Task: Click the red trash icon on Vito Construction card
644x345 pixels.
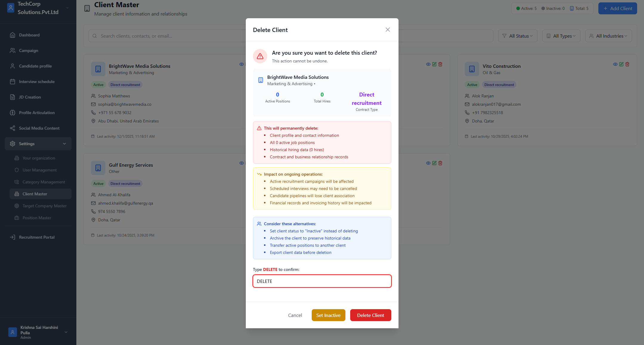Action: pyautogui.click(x=627, y=64)
